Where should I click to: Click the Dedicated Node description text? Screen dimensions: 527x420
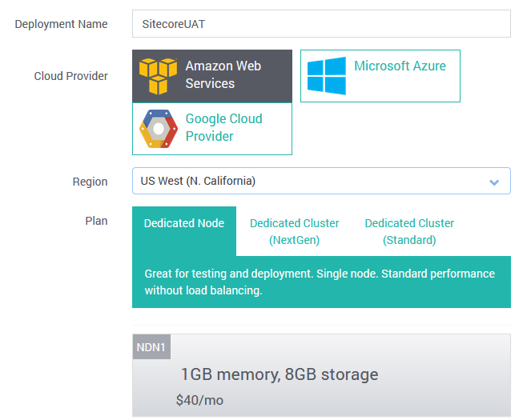tap(320, 282)
